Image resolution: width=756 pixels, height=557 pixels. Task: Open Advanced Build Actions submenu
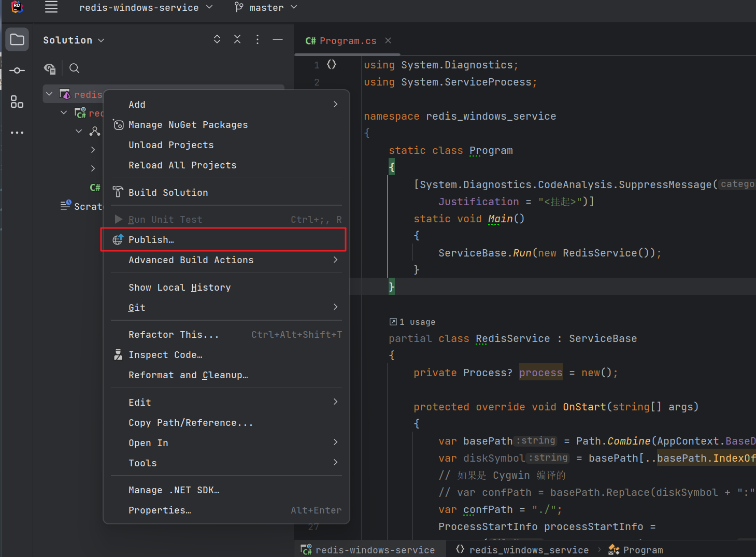tap(226, 260)
